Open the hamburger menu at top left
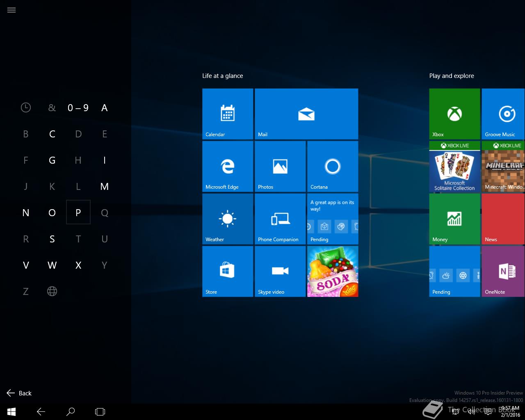 [x=11, y=10]
